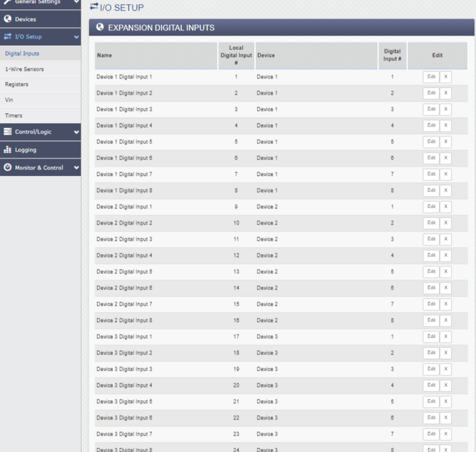The image size is (476, 452).
Task: Open the Vin settings page
Action: point(9,100)
